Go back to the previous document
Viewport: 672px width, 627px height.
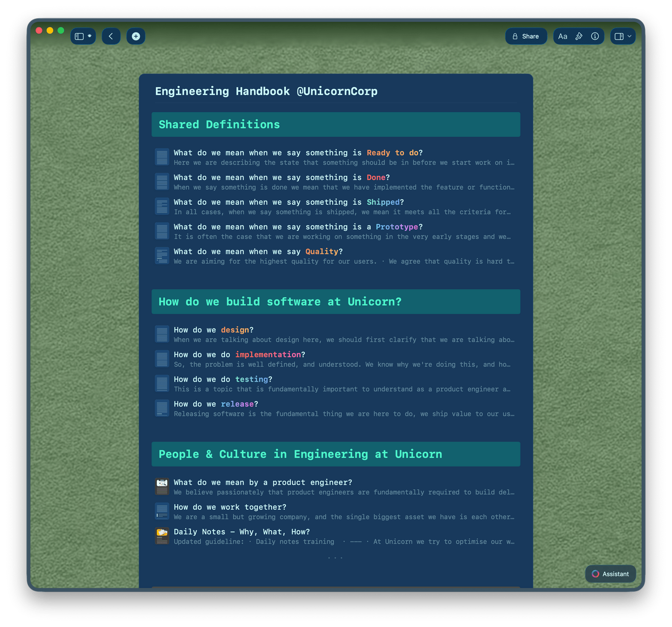[111, 36]
